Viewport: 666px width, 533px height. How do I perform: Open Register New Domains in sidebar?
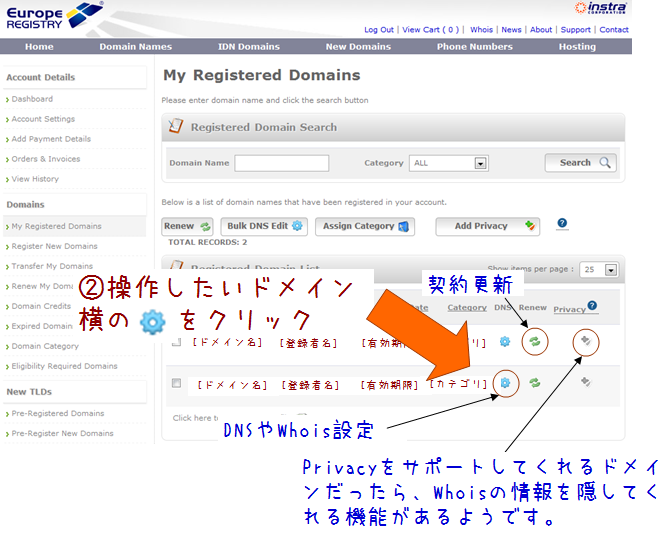(x=54, y=246)
